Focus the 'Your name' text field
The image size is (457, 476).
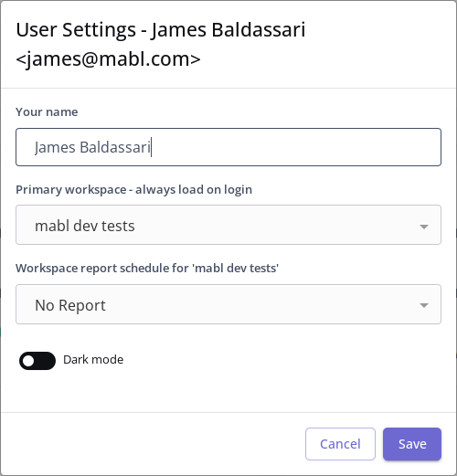tap(228, 147)
